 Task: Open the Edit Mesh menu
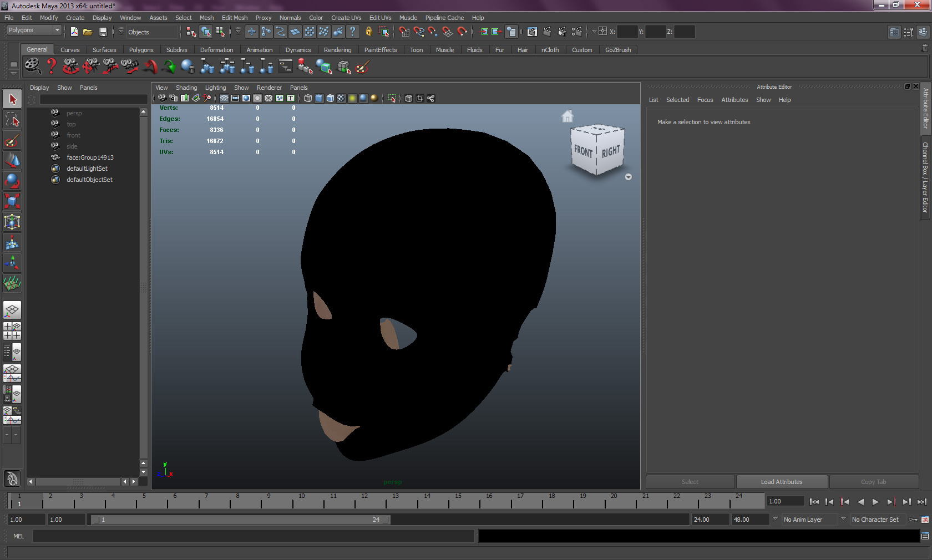(235, 18)
